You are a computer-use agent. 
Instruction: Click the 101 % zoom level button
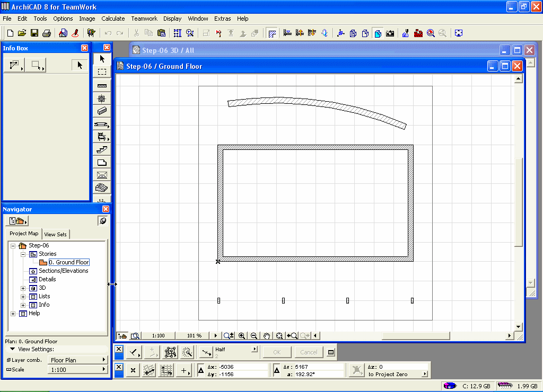194,335
